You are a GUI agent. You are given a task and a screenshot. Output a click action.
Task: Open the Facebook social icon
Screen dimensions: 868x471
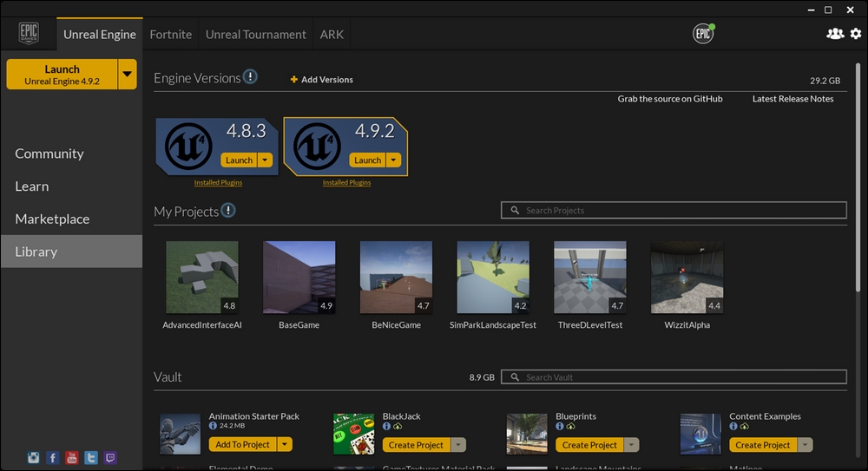pos(53,458)
